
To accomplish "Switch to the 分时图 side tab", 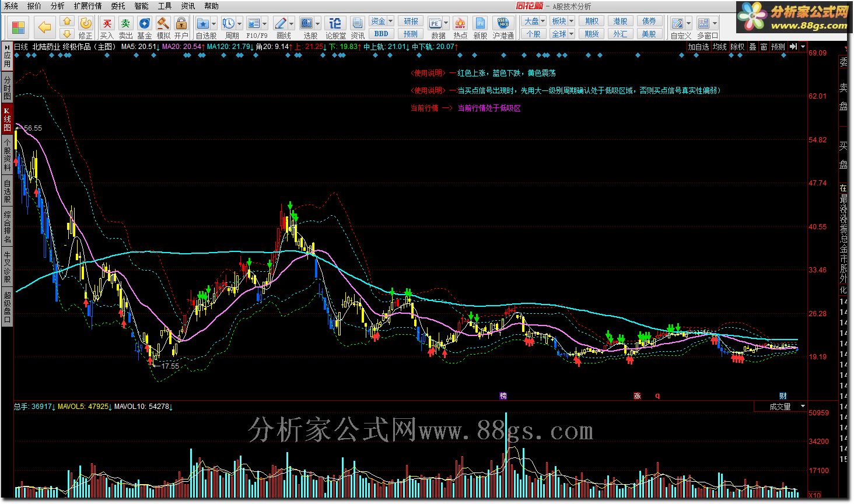I will click(x=7, y=87).
